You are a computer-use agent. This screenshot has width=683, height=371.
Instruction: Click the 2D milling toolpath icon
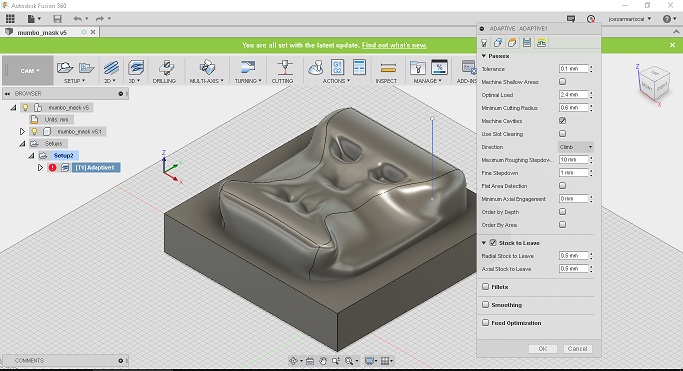pyautogui.click(x=111, y=67)
